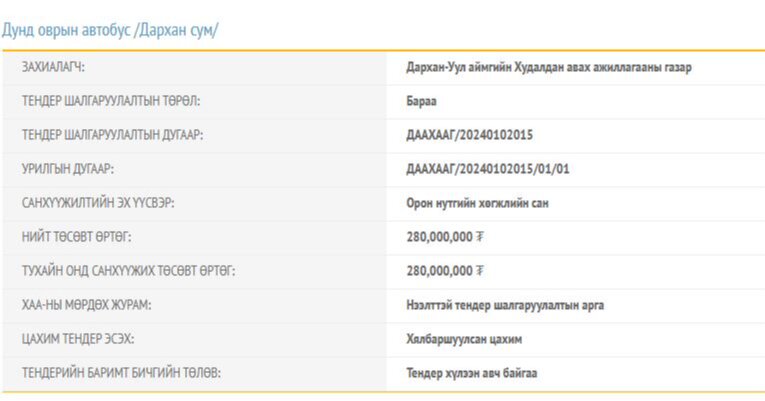Click the Бараа value
The width and height of the screenshot is (765, 401).
tap(421, 101)
